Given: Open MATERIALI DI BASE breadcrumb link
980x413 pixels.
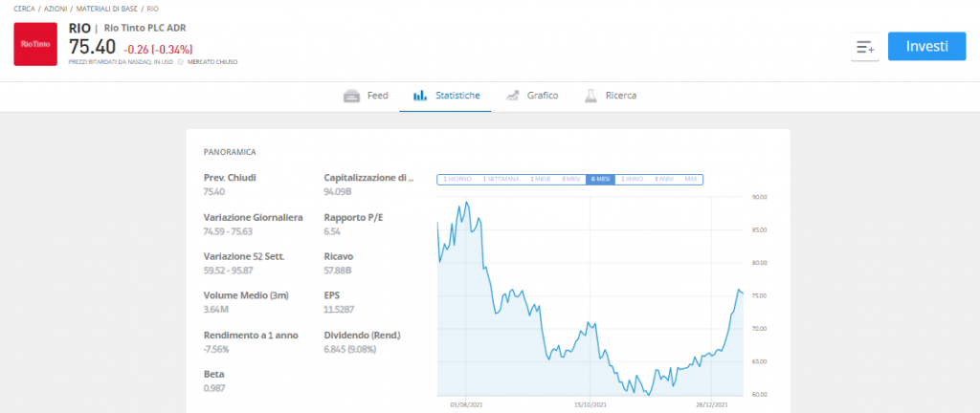Looking at the screenshot, I should tap(107, 9).
